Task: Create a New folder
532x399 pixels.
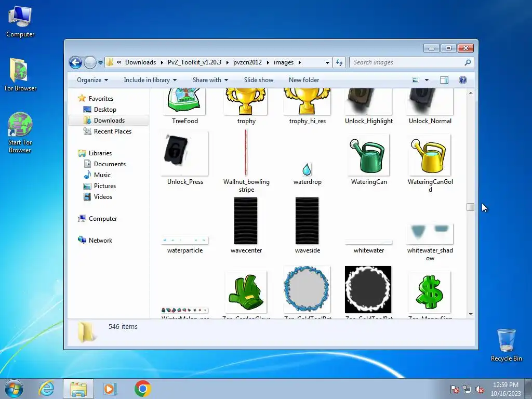Action: [303, 80]
